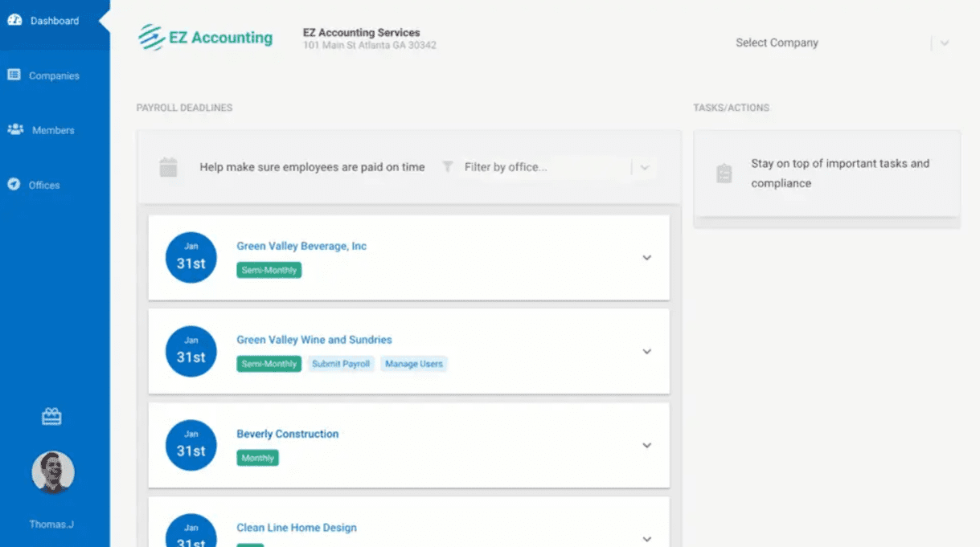The width and height of the screenshot is (980, 547).
Task: Click the EZ Accounting logo
Action: tap(205, 38)
